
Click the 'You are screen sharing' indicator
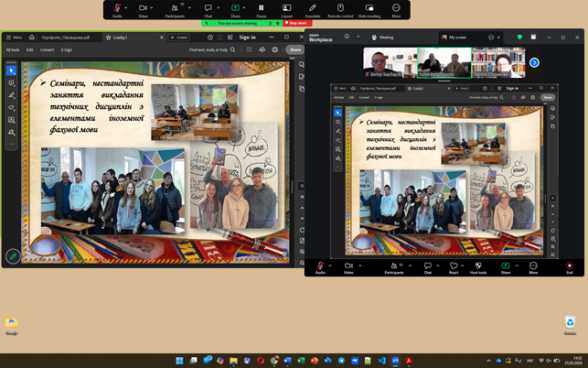pos(238,23)
